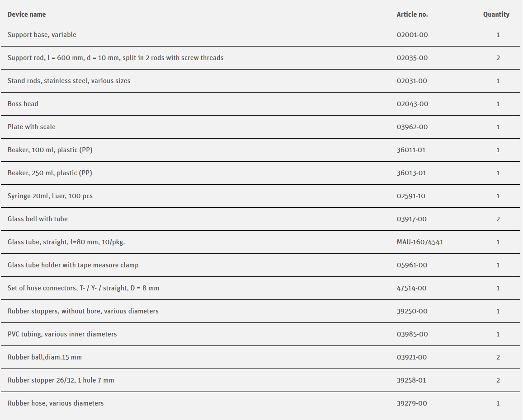Open the Support base, variable item
Viewport: 523px width, 420px height.
[42, 35]
